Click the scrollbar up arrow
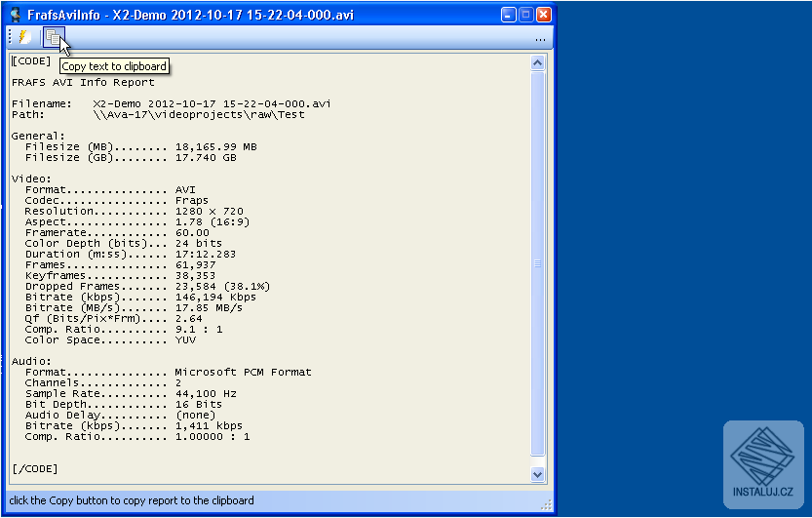Screen dimensions: 812x518 (537, 63)
